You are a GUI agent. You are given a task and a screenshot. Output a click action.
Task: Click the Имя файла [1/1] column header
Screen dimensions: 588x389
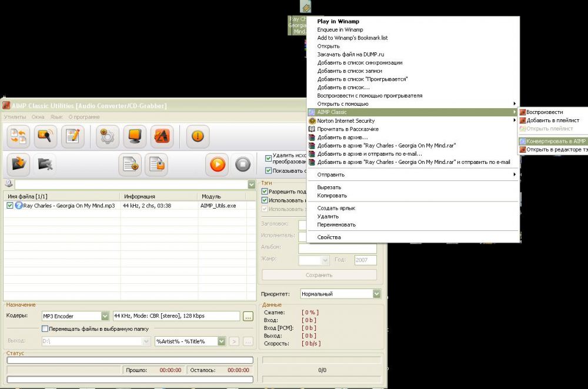[x=62, y=196]
